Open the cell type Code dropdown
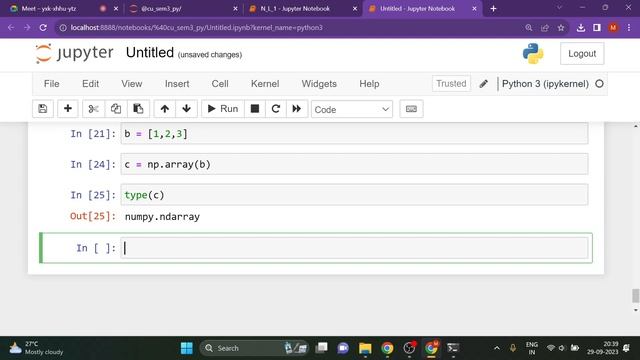Screen dimensions: 640x360 [351, 109]
